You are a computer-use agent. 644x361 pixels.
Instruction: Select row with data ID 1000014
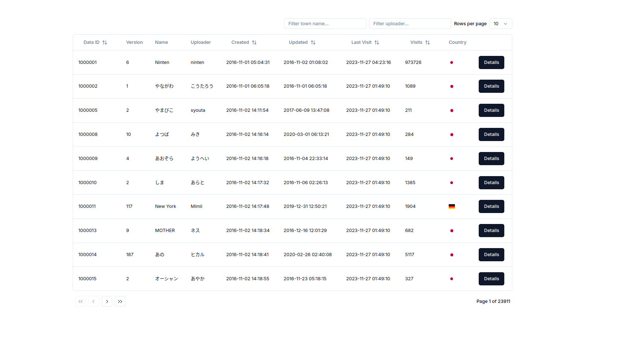click(x=293, y=255)
